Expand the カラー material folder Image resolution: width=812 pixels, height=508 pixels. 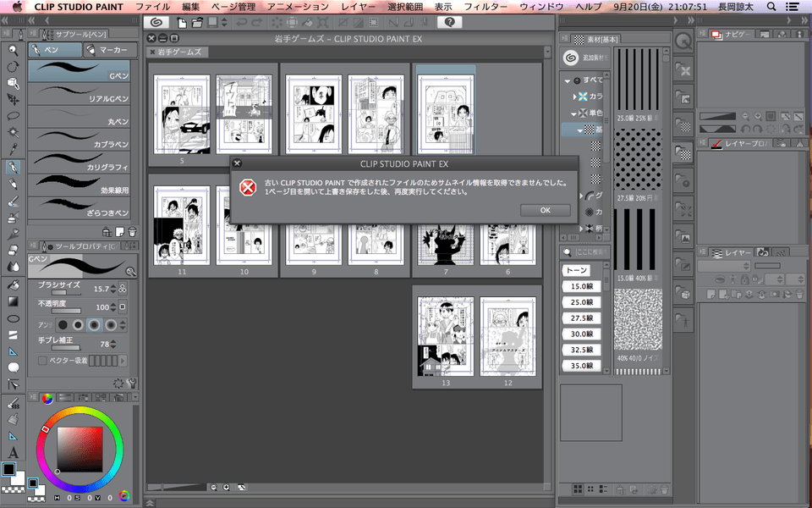[x=573, y=97]
